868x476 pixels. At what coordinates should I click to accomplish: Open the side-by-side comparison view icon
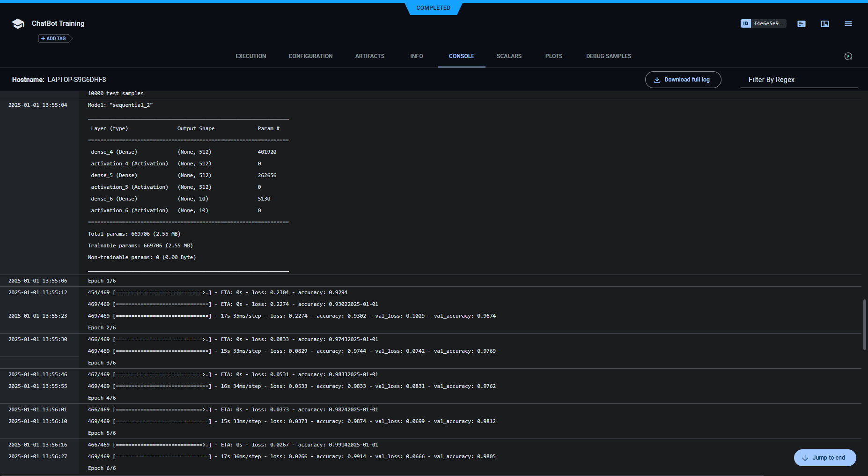(x=825, y=23)
